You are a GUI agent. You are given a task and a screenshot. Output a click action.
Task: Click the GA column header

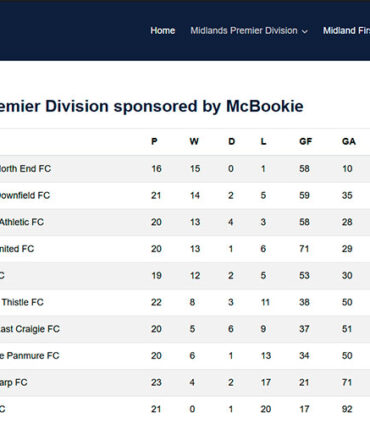pos(349,141)
